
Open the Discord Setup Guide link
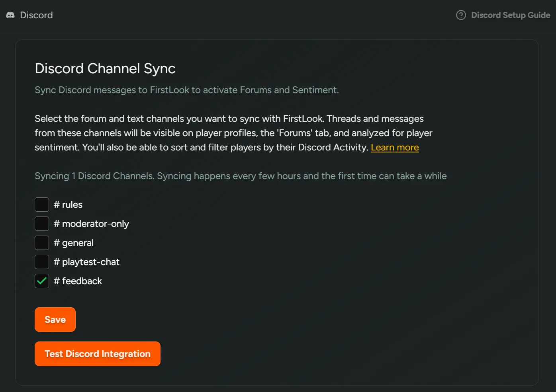tap(510, 15)
